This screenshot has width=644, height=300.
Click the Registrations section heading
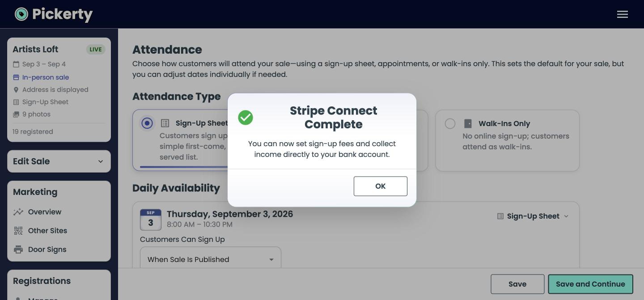[x=42, y=281]
